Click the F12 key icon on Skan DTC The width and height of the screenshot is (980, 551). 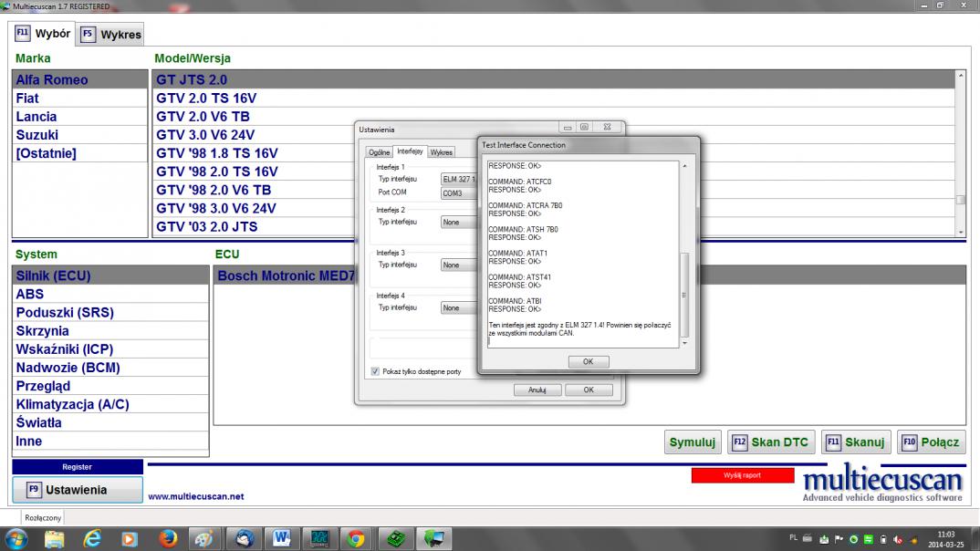[739, 442]
